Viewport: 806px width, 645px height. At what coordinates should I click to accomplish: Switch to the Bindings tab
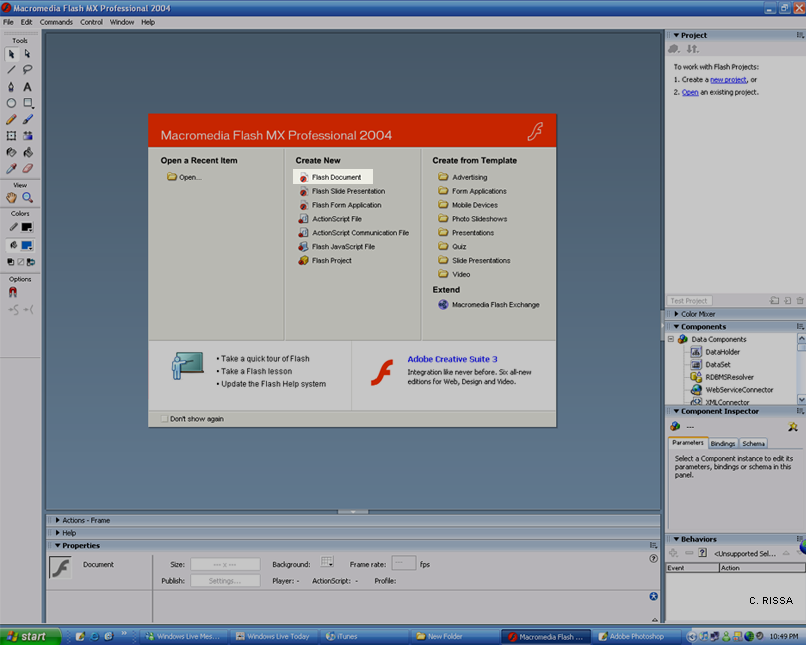click(723, 444)
